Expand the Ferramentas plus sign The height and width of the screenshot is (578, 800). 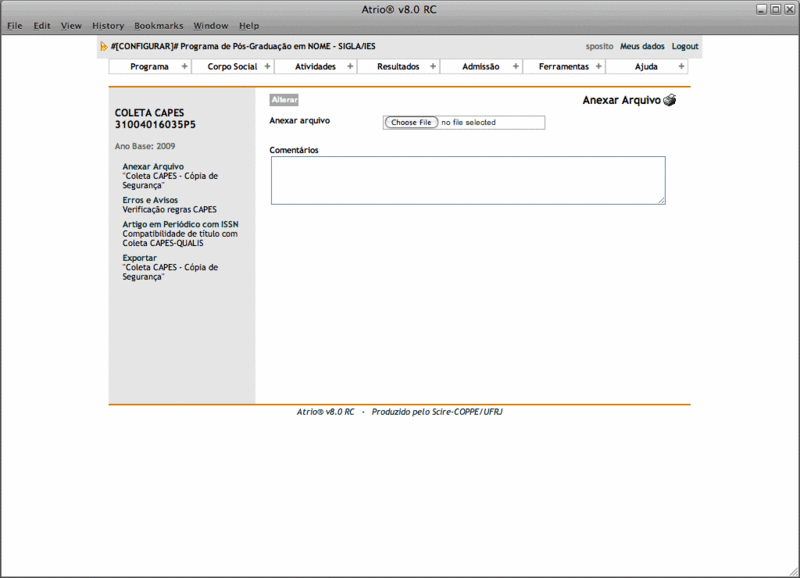tap(599, 67)
